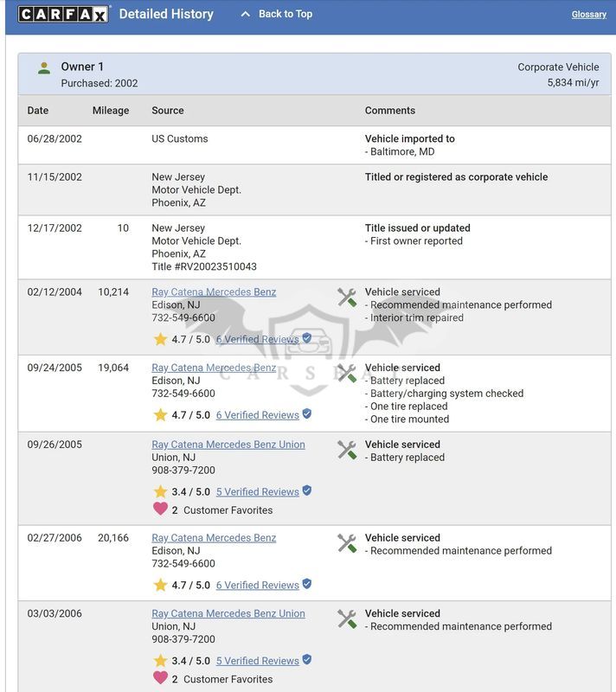This screenshot has width=616, height=692.
Task: Click the pink heart icon in 09/26/2005 entry
Action: click(161, 509)
